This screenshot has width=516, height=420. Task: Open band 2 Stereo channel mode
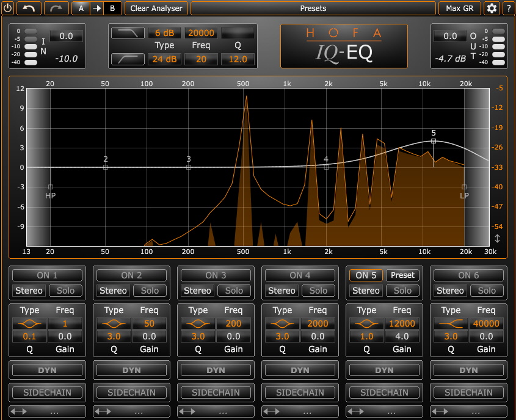[113, 291]
